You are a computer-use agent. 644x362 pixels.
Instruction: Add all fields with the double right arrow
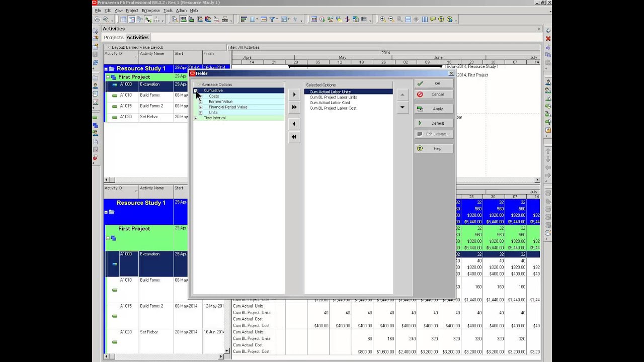[x=294, y=107]
